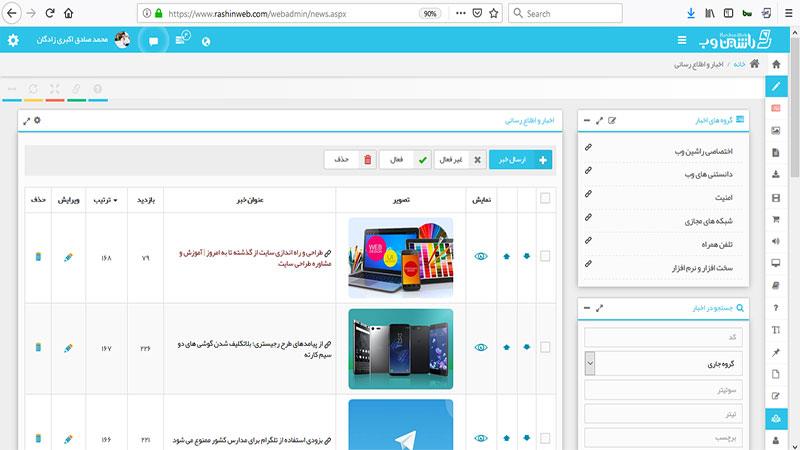Click the edit pencil icon in first news row
Screen dimensions: 800x450
68,257
